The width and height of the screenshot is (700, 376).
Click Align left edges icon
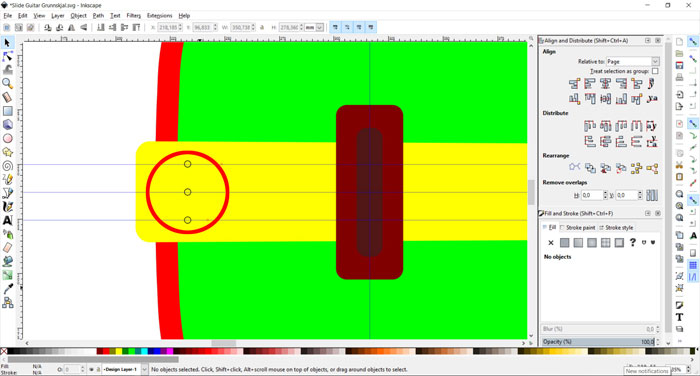click(x=590, y=84)
